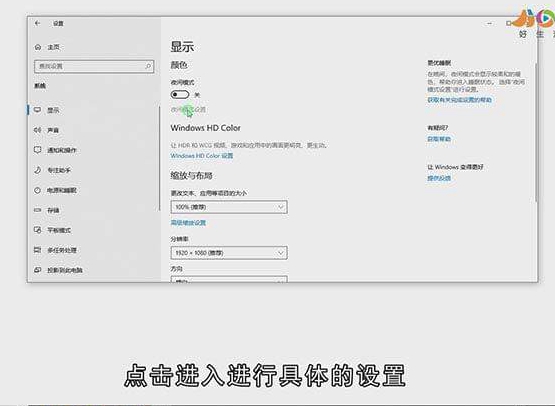Open 多任务处理 (Multitasking) icon

coord(38,250)
